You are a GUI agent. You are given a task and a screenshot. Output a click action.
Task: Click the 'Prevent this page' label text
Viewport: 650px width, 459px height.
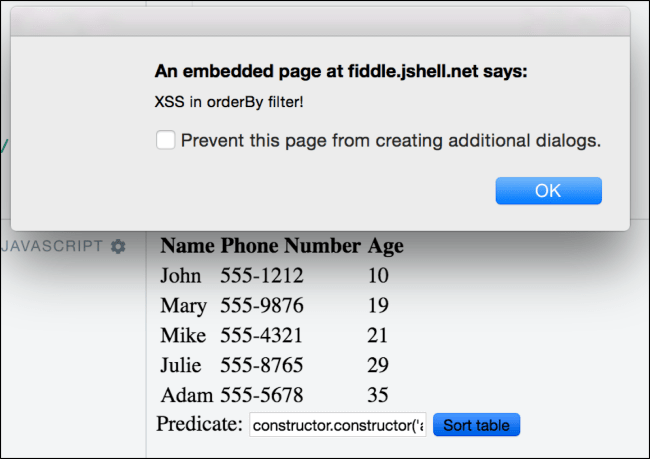coord(391,141)
